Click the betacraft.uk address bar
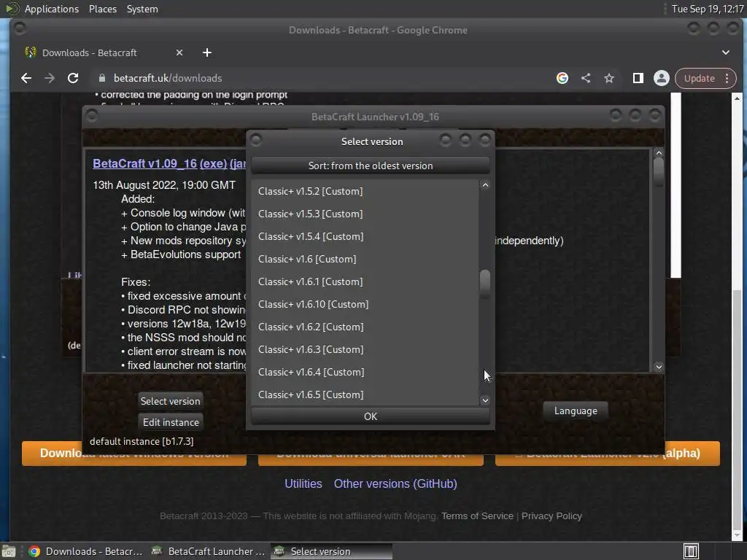This screenshot has height=560, width=747. point(324,78)
